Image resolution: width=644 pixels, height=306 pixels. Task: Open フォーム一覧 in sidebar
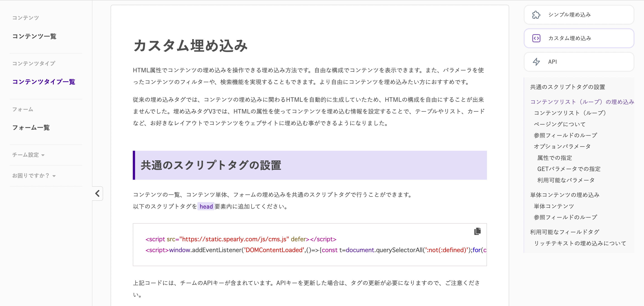[x=31, y=128]
